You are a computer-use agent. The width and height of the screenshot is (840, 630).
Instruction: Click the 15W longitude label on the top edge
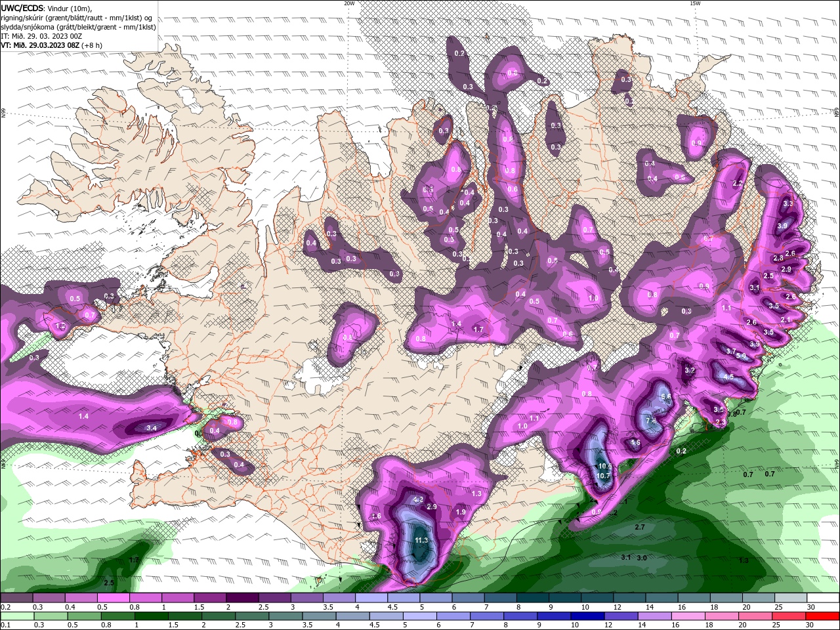(695, 3)
